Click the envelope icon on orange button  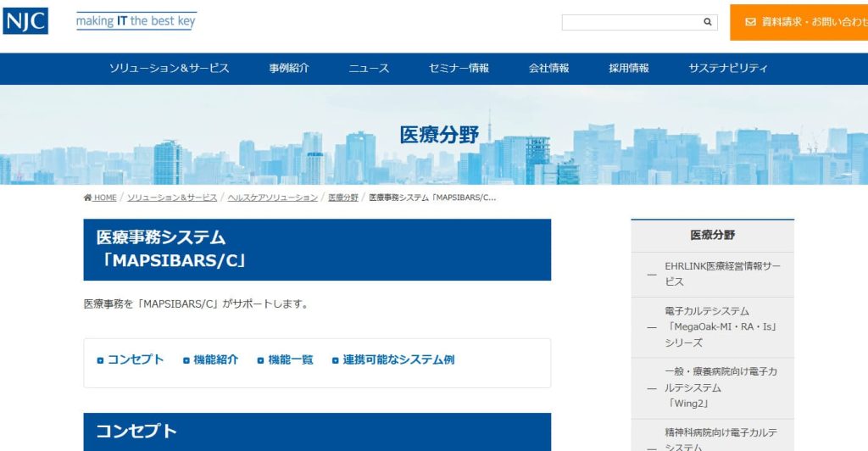click(x=751, y=22)
